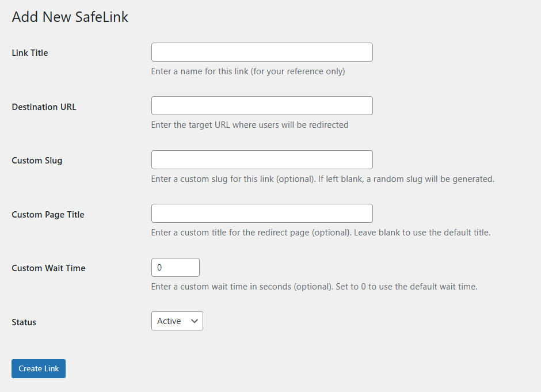
Task: Click the redirect page default title hint
Action: [321, 233]
